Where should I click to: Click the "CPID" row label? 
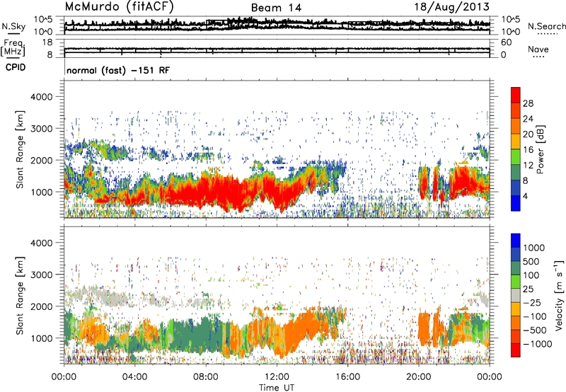[16, 67]
